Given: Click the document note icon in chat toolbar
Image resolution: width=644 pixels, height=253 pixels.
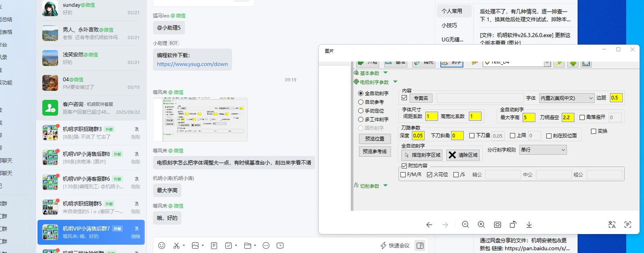Looking at the screenshot, I should click(214, 245).
